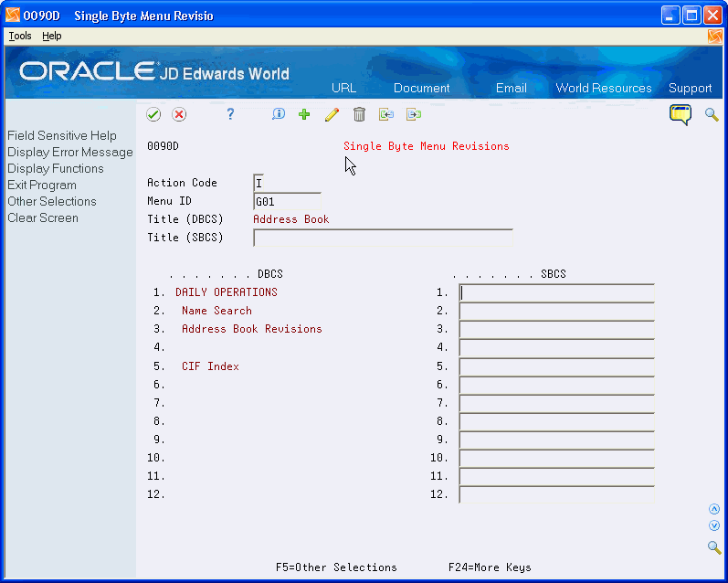Click the Action Code input field
The image size is (728, 583).
pos(258,183)
